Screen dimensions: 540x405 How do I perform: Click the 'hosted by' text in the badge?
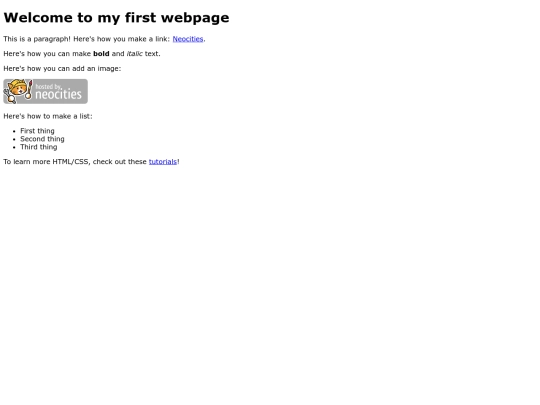click(x=48, y=86)
